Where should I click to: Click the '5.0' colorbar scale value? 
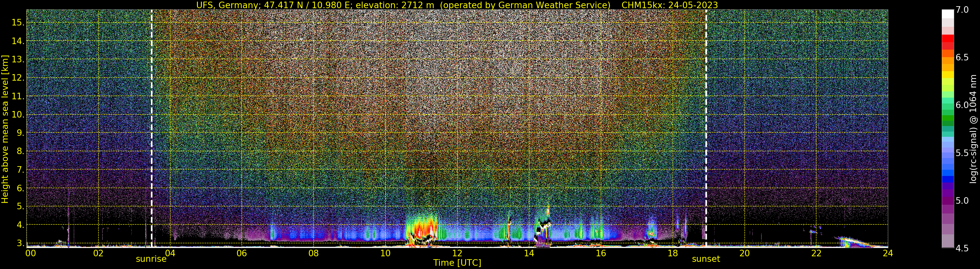click(x=962, y=200)
